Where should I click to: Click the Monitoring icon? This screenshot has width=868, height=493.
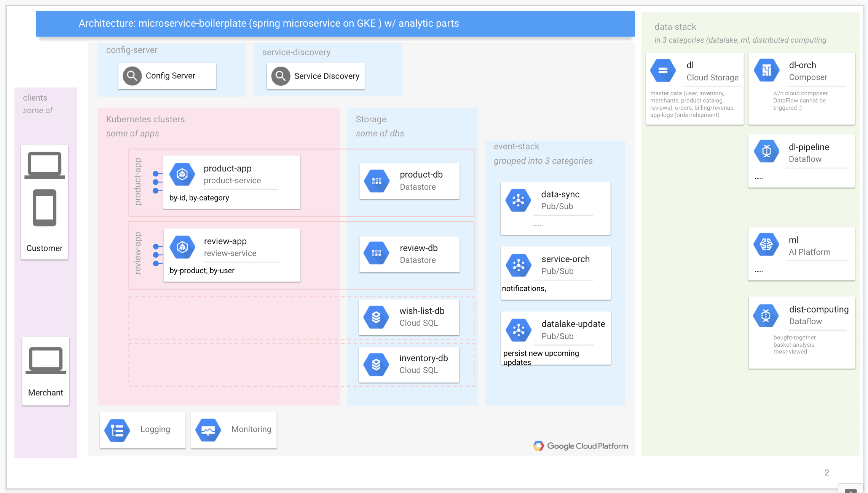coord(208,430)
